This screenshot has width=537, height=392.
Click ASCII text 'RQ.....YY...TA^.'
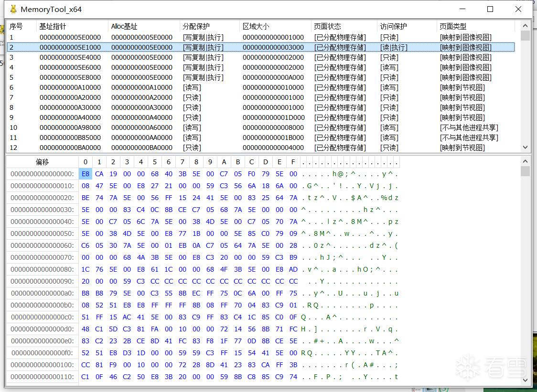pyautogui.click(x=350, y=353)
